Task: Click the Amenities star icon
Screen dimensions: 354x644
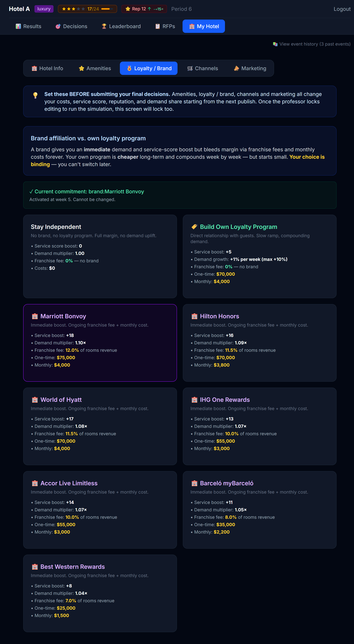Action: (x=81, y=68)
